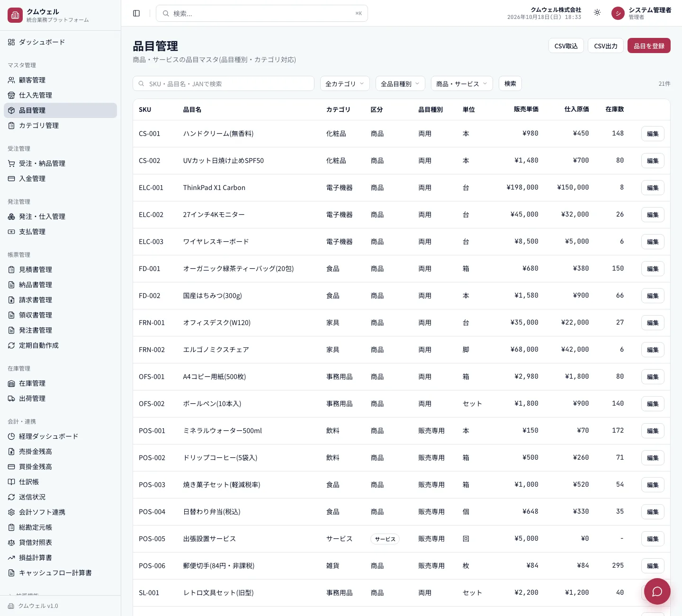This screenshot has height=616, width=682.
Task: Open the chat support bubble
Action: [657, 591]
